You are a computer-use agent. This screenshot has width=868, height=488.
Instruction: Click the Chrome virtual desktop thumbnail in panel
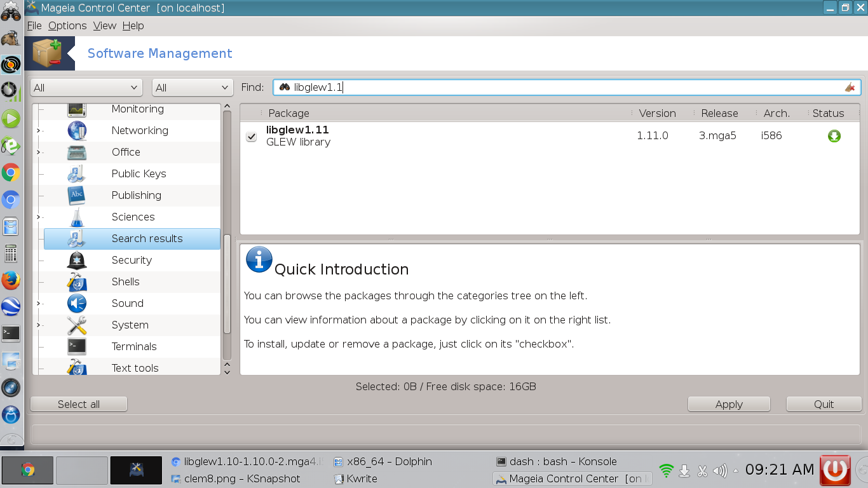[27, 470]
